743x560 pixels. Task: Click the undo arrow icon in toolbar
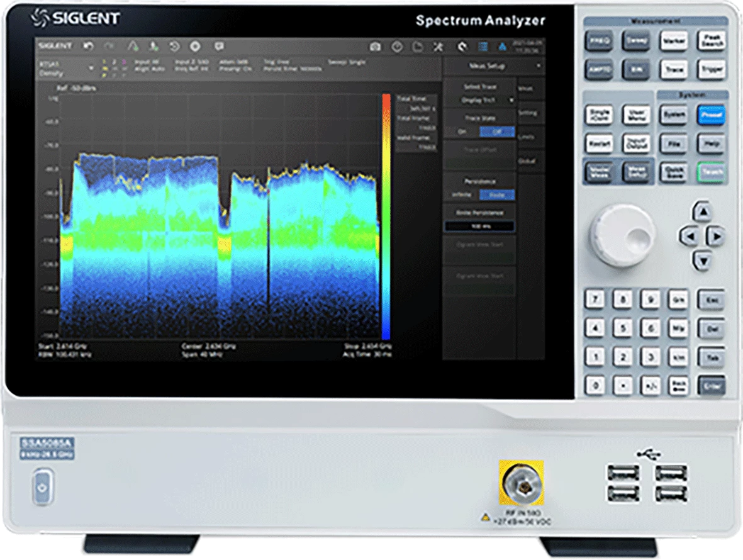[x=89, y=46]
